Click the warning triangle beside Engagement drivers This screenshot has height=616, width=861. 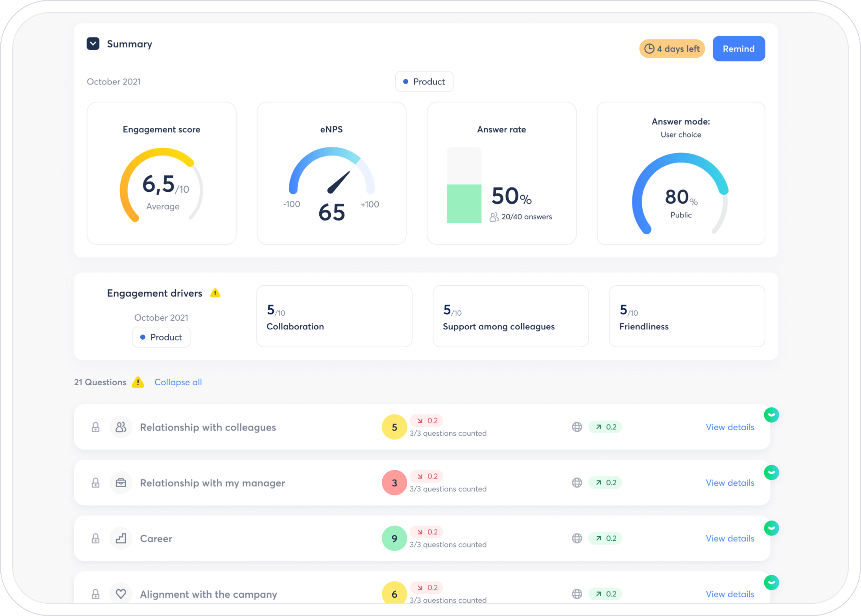pyautogui.click(x=215, y=293)
